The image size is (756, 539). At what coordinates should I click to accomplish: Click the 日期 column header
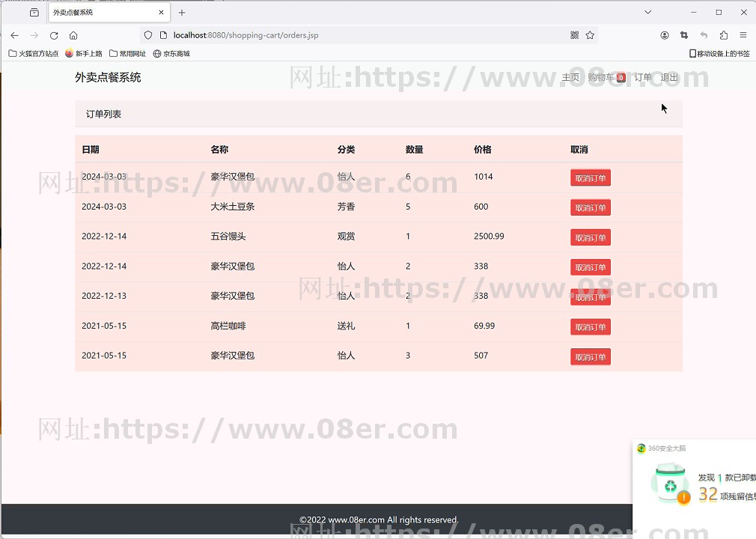91,150
